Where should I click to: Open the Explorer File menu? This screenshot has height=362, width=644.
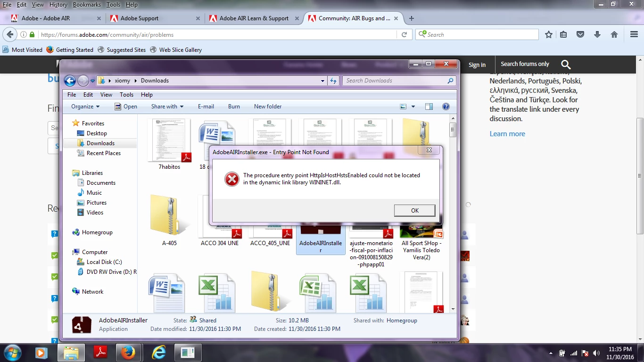point(72,95)
